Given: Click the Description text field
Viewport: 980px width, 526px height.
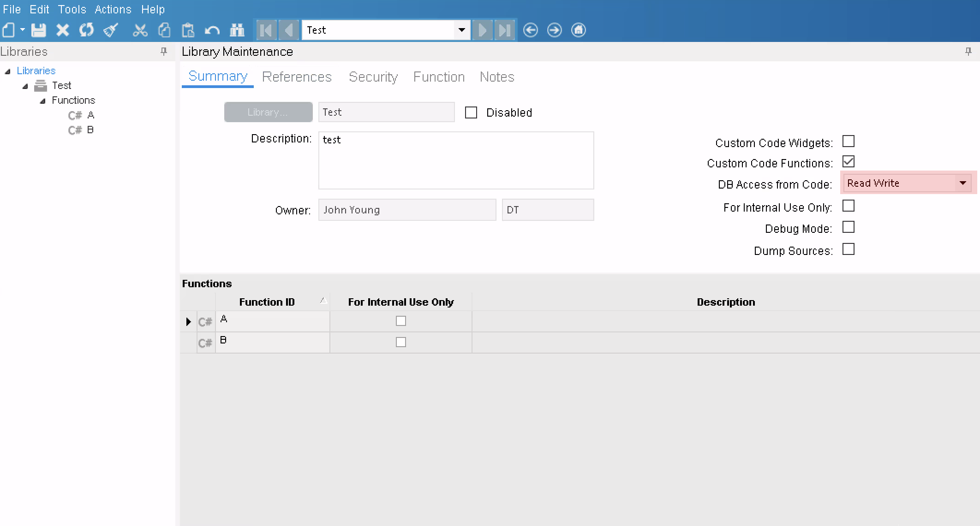Looking at the screenshot, I should 456,160.
